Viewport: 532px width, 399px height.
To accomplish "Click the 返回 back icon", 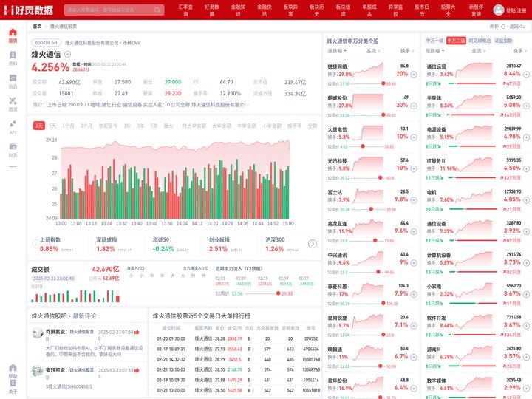I will coord(522,27).
